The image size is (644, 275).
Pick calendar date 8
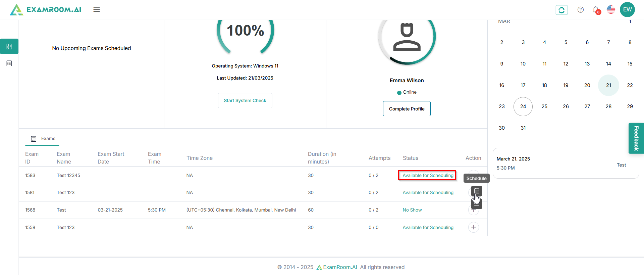pos(630,42)
